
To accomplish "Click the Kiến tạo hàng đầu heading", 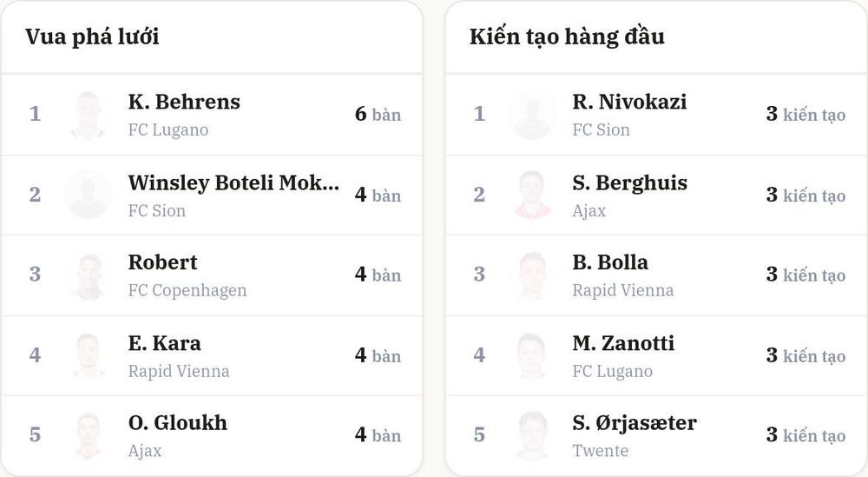I will click(x=567, y=36).
